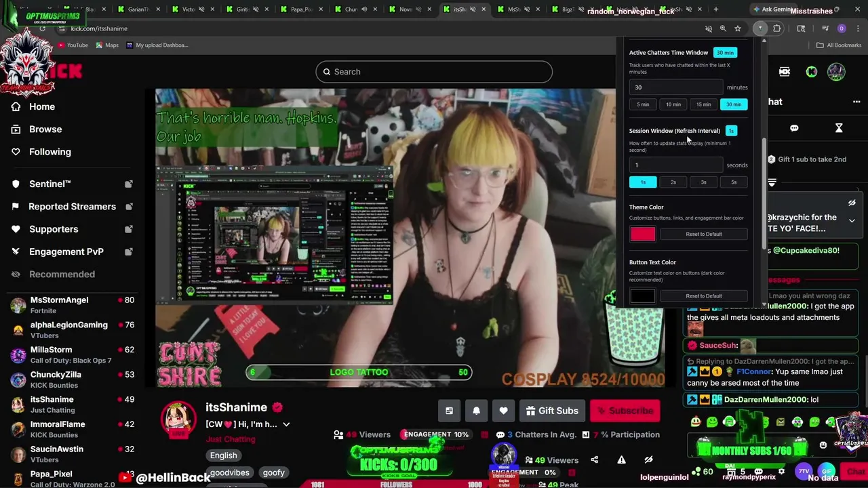Select the 30 min time window preset
This screenshot has height=488, width=868.
point(734,104)
